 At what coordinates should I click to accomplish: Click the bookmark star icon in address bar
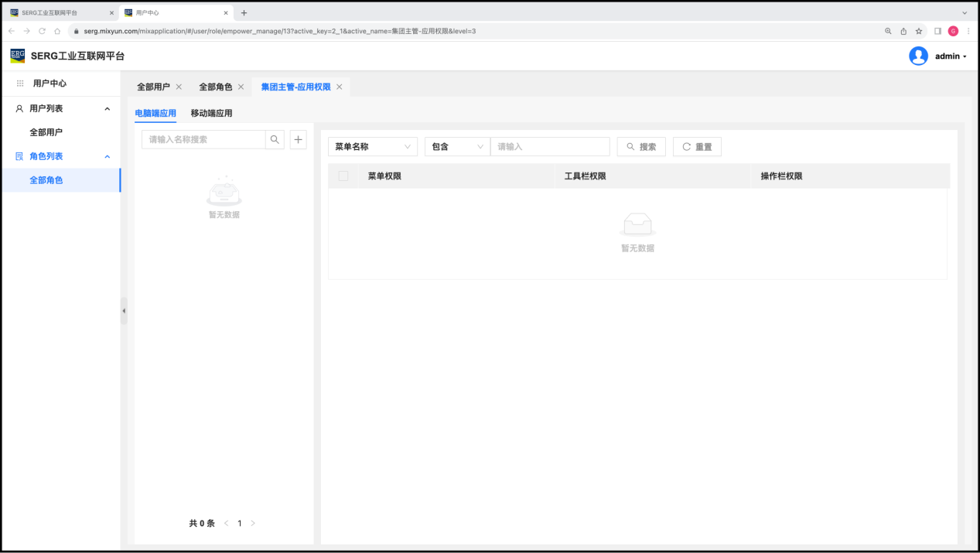pyautogui.click(x=919, y=31)
